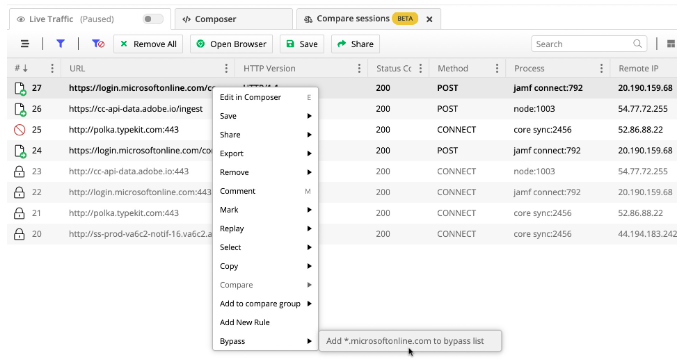This screenshot has height=363, width=680.
Task: Click 'jamf connect:792' in row 22
Action: [546, 192]
